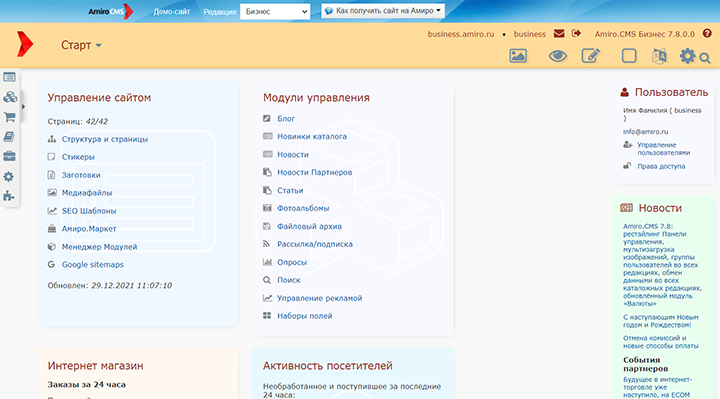720x399 pixels.
Task: Click Активность посетителей heading
Action: (x=327, y=366)
